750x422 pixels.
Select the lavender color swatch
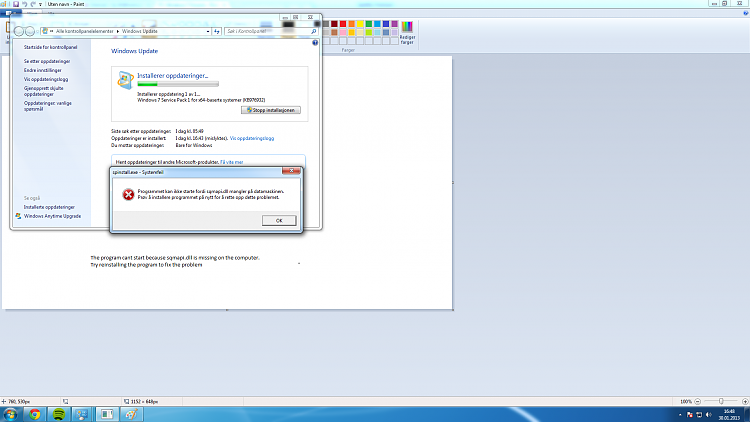coord(395,33)
